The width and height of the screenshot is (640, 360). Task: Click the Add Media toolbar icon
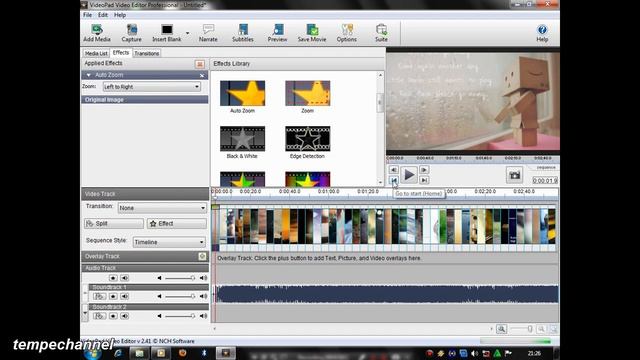(97, 33)
